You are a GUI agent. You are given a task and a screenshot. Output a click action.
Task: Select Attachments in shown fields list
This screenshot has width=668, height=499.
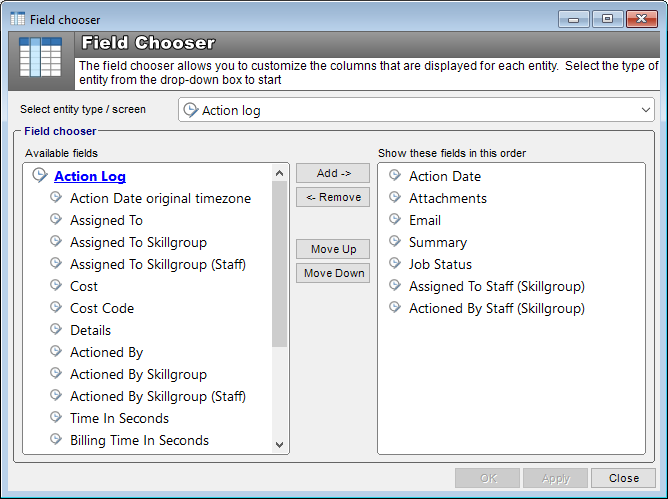448,198
